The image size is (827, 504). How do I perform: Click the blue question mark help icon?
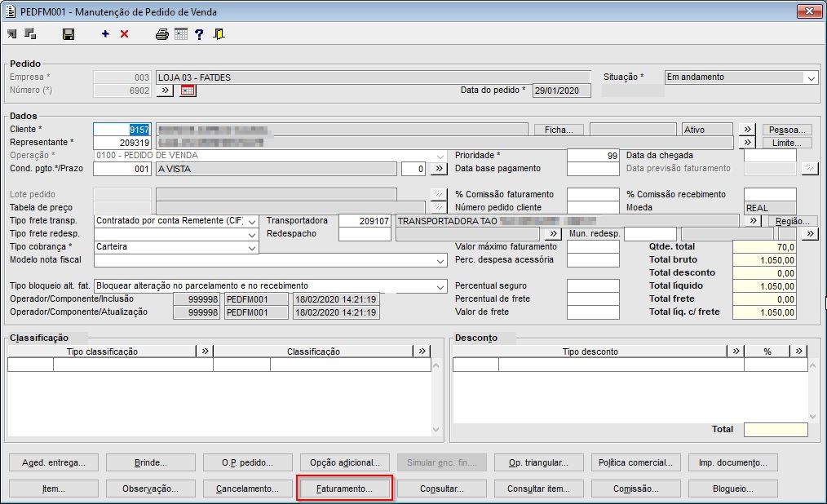click(199, 34)
